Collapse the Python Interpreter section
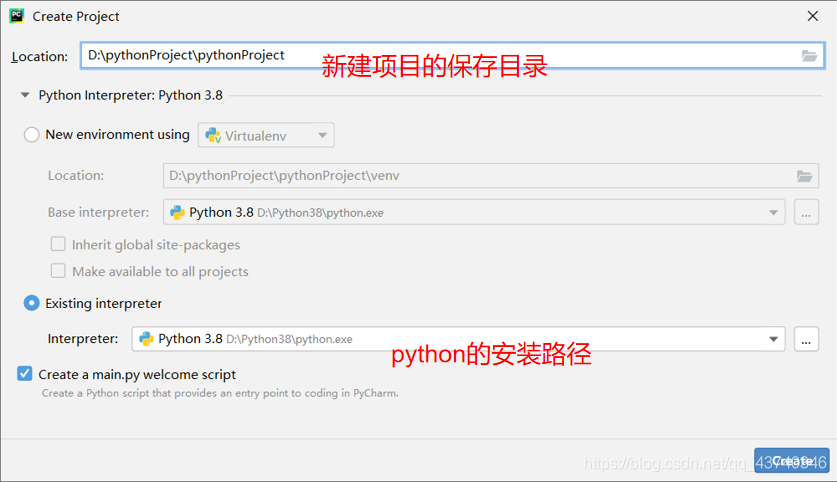Viewport: 837px width, 482px height. pyautogui.click(x=25, y=95)
